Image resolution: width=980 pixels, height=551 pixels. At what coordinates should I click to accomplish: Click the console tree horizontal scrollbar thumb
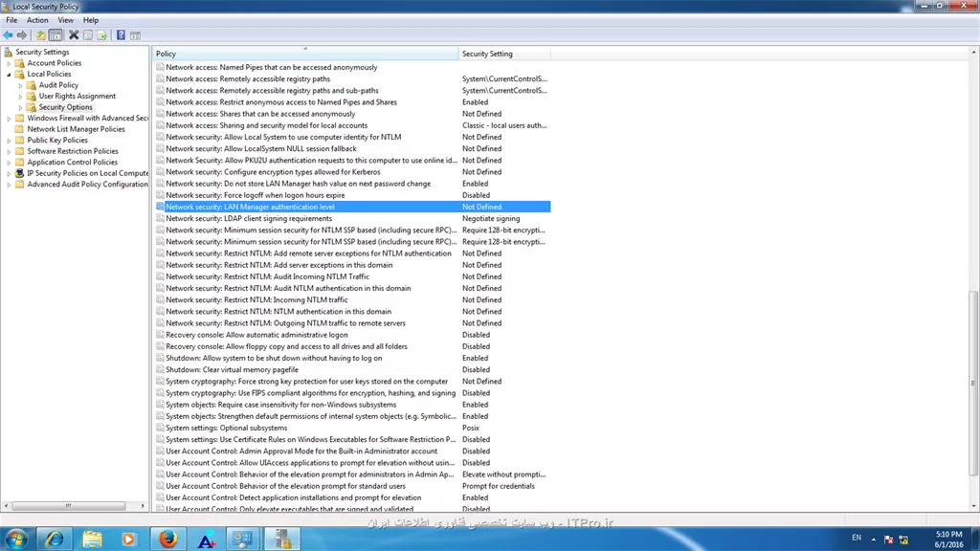coord(68,506)
